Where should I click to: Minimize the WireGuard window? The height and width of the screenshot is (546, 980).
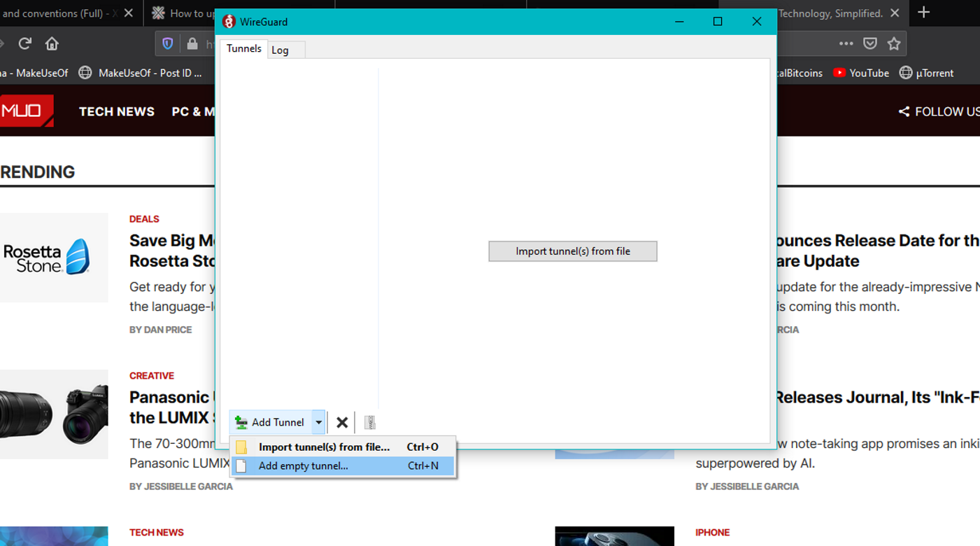[679, 22]
